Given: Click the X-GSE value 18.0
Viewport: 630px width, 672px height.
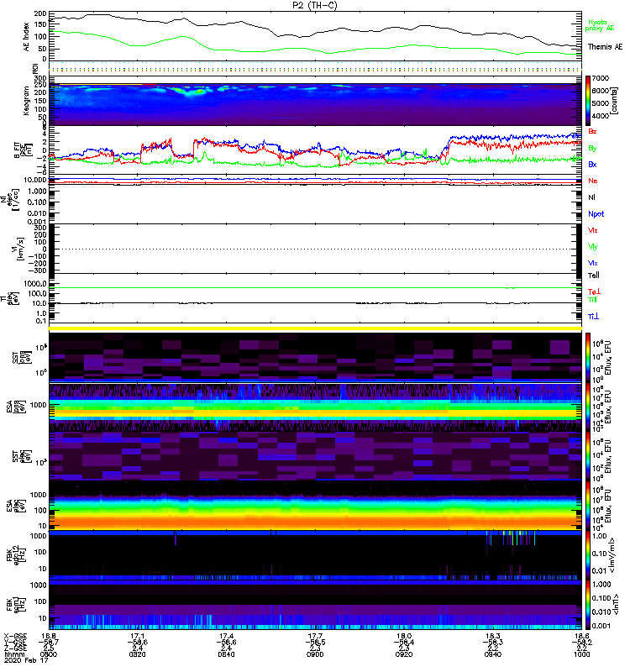Looking at the screenshot, I should click(404, 636).
